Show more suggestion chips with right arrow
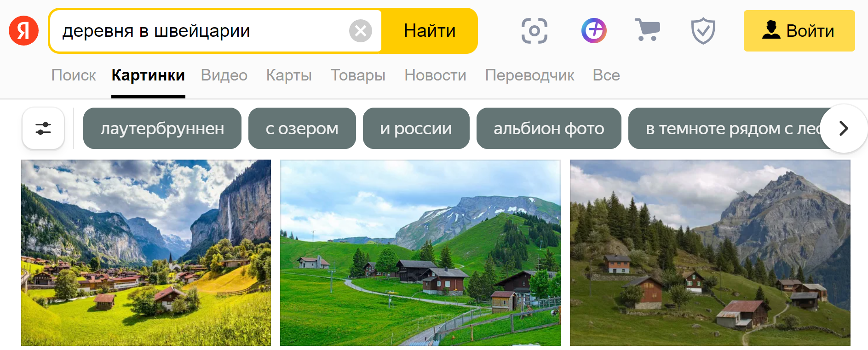This screenshot has width=868, height=350. (843, 128)
